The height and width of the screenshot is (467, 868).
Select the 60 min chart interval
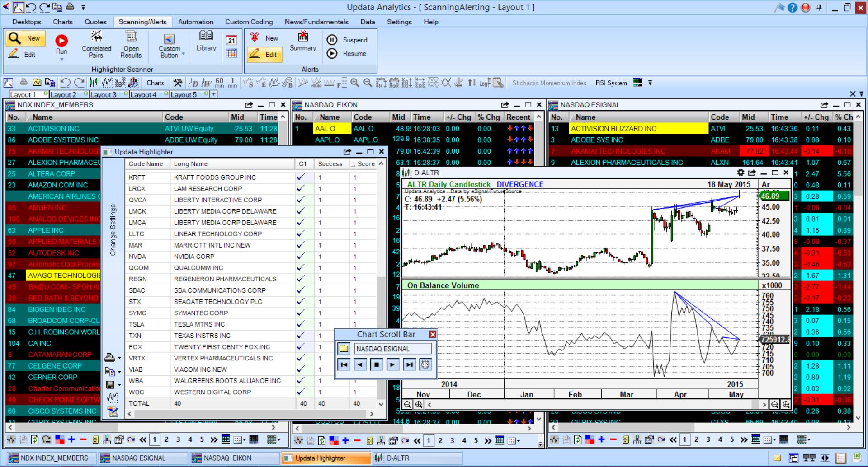pos(219,83)
